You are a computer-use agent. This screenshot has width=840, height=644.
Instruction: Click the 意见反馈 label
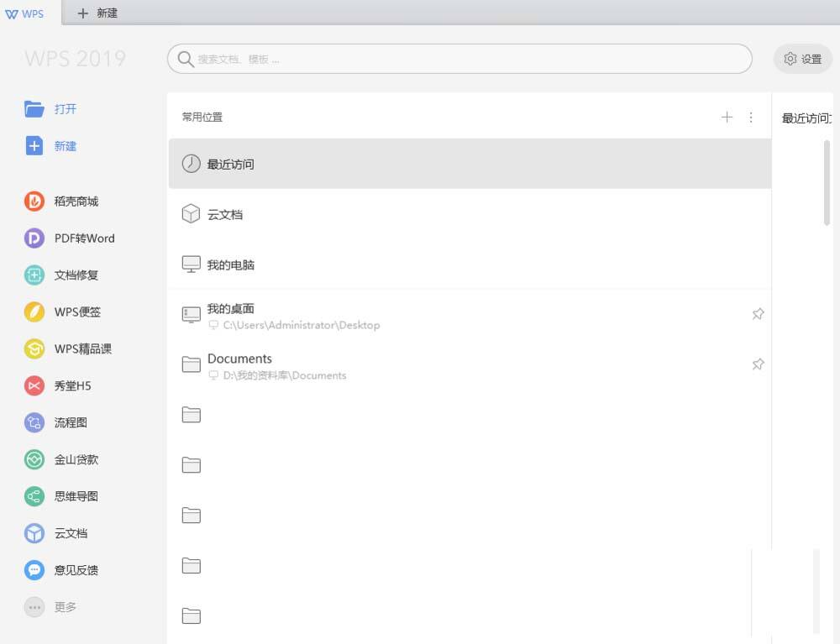coord(76,571)
